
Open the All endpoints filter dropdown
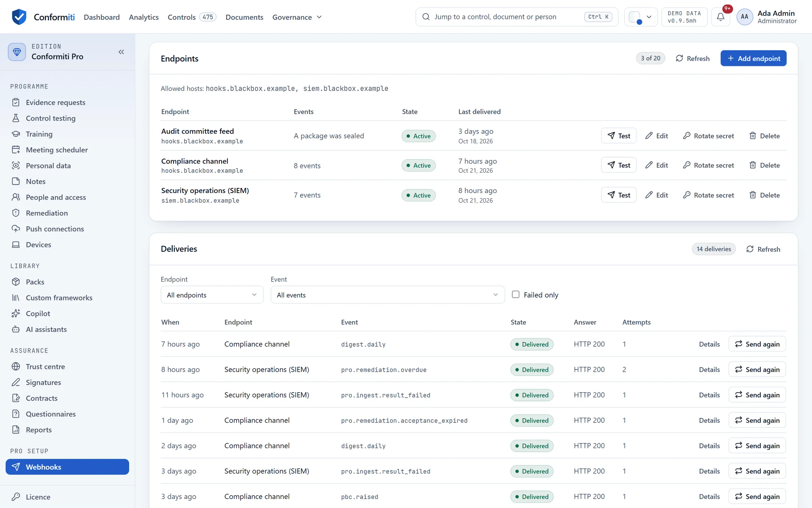click(x=212, y=295)
